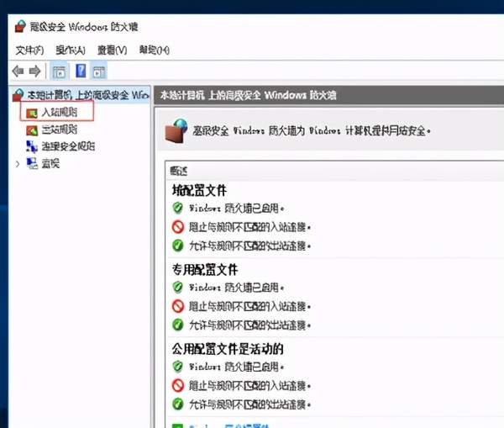Select 出站规则 (Outbound Rules) in tree

pyautogui.click(x=59, y=129)
